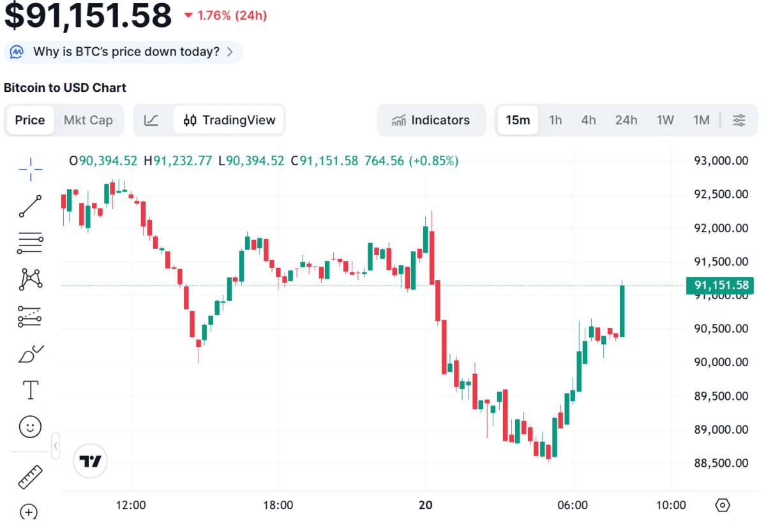The width and height of the screenshot is (766, 532).
Task: Select the brush drawing tool
Action: 30,353
